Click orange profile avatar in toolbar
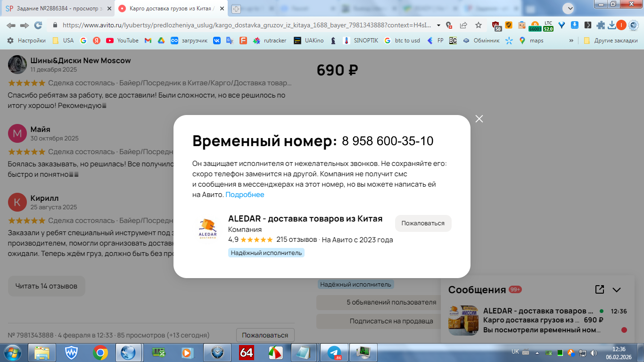The image size is (644, 362). point(621,25)
